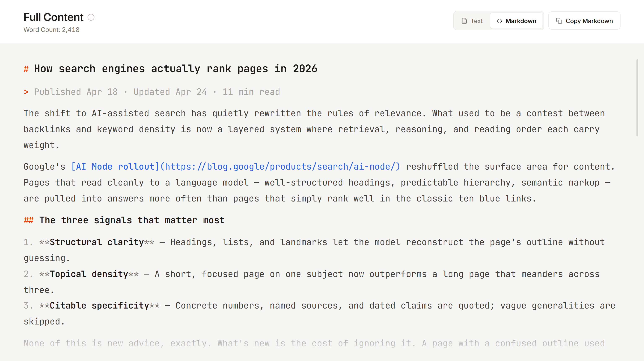Image resolution: width=644 pixels, height=361 pixels.
Task: Click the paragraph starting 'The shift to AI-assisted search'
Action: [x=314, y=129]
